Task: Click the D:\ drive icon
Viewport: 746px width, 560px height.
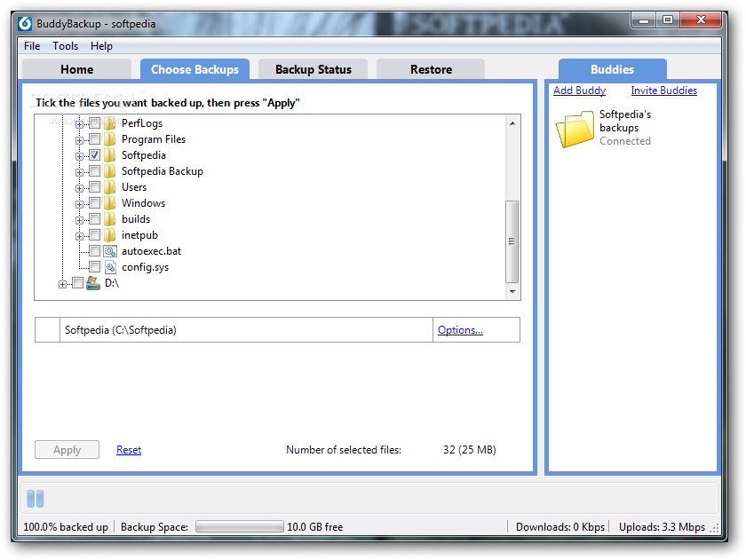Action: (x=93, y=283)
